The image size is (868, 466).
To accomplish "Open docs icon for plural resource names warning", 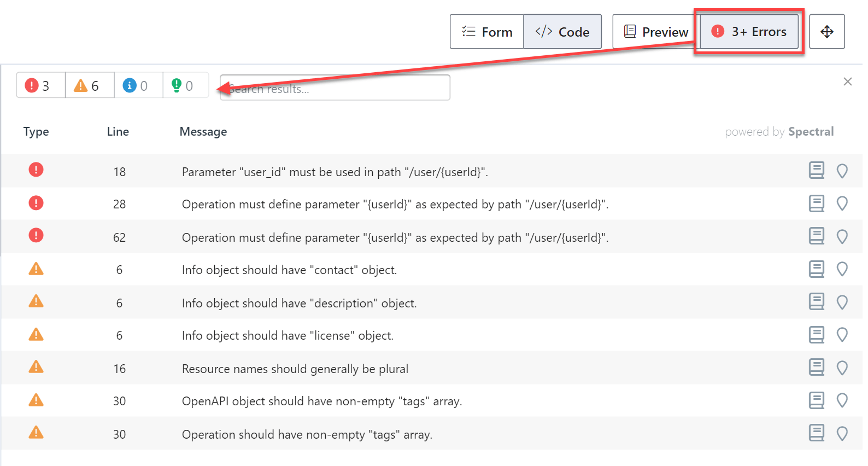I will (816, 368).
